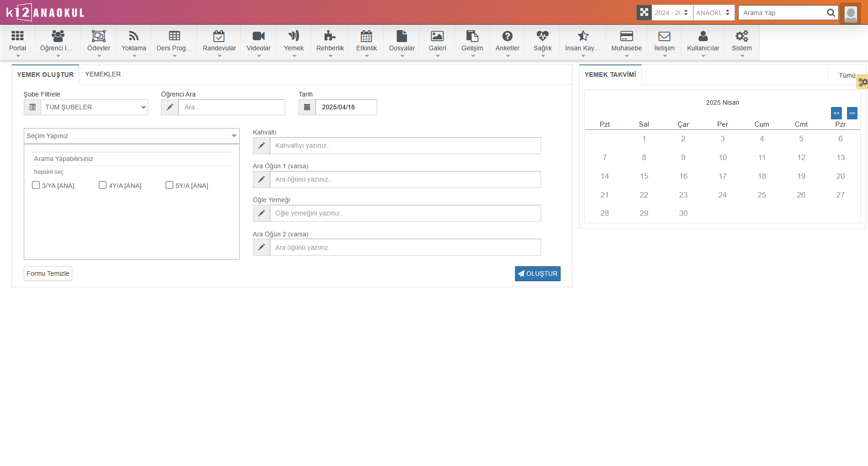Switch to the YEMEKLER tab
Viewport: 868px width, 466px height.
(103, 74)
